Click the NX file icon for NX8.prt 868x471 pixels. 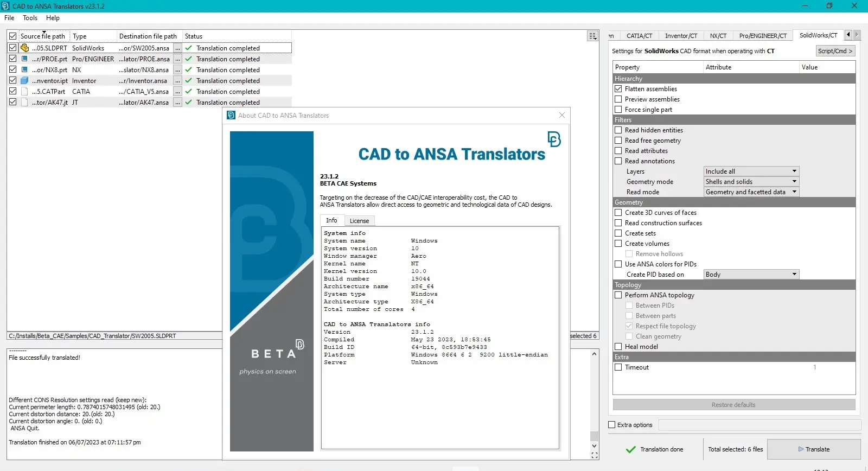(x=24, y=69)
